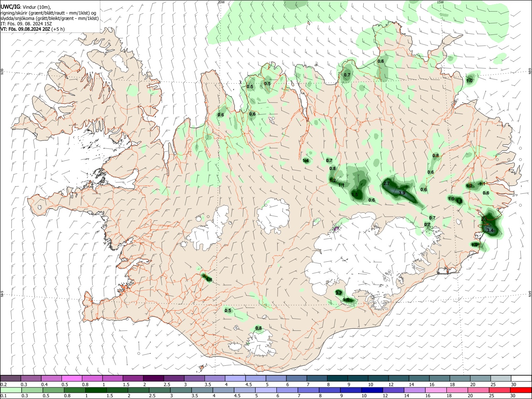The height and width of the screenshot is (399, 532).
Task: Click the IT: Fös. 09. 08. 2024 15Z line
Action: pyautogui.click(x=26, y=24)
